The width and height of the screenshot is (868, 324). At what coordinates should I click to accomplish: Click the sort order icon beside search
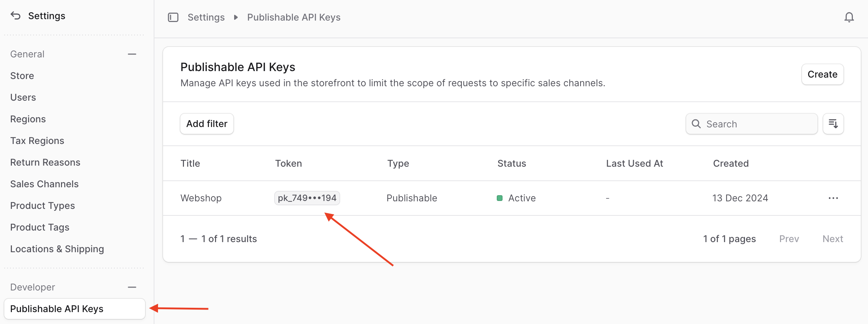[833, 124]
